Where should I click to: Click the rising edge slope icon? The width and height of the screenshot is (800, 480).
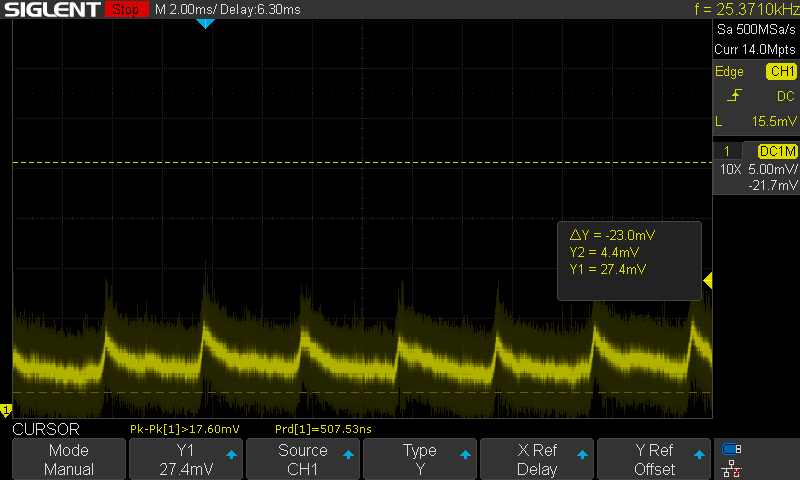(x=734, y=95)
